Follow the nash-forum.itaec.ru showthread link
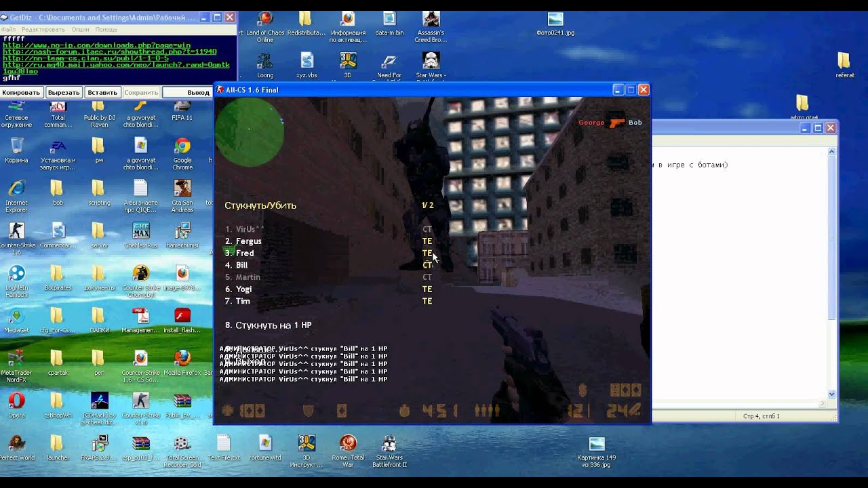 pos(110,52)
